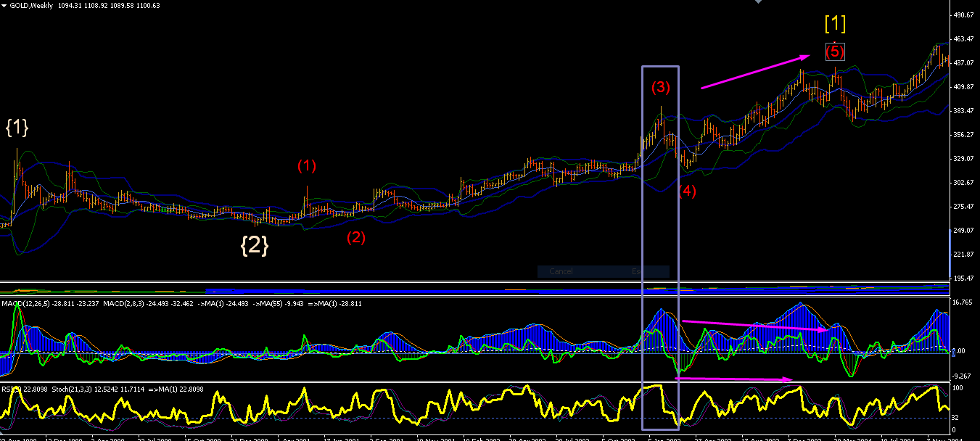Click the faint Cancel menu entry
The image size is (980, 441).
coord(561,271)
